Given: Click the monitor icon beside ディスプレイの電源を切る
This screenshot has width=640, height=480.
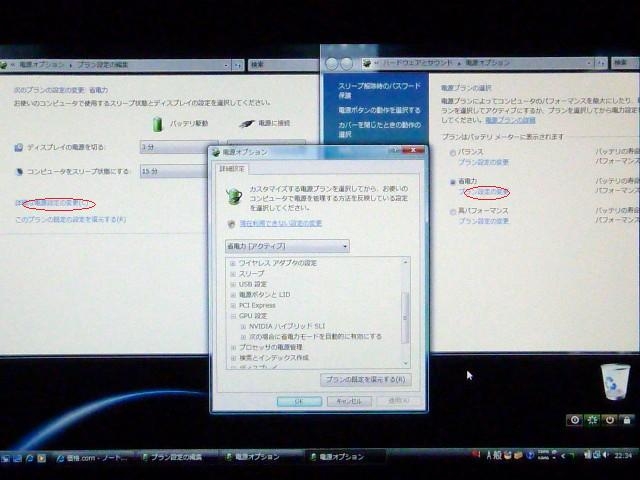Looking at the screenshot, I should (18, 147).
